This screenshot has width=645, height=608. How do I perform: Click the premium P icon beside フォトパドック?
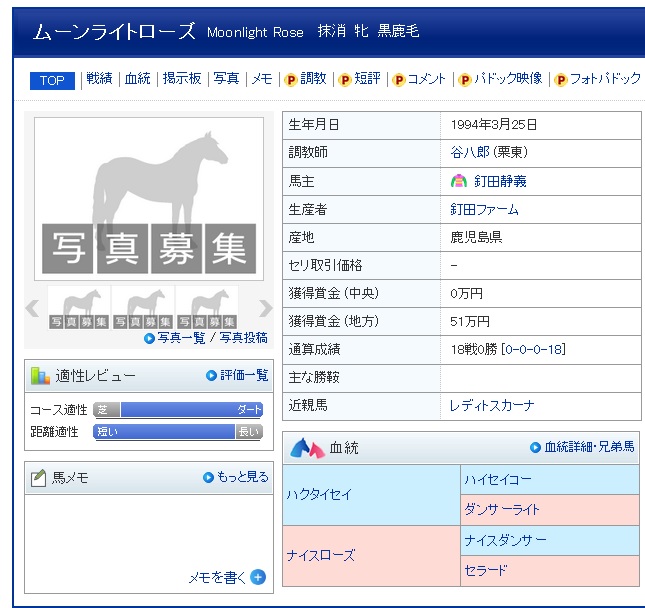pos(561,79)
